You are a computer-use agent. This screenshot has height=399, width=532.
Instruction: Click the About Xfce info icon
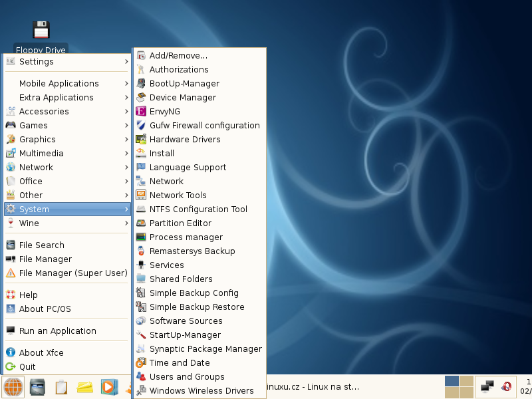click(x=11, y=352)
